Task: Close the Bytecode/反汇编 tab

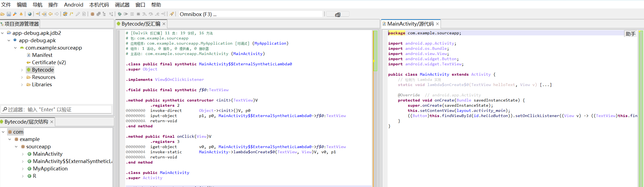Action: pyautogui.click(x=164, y=24)
